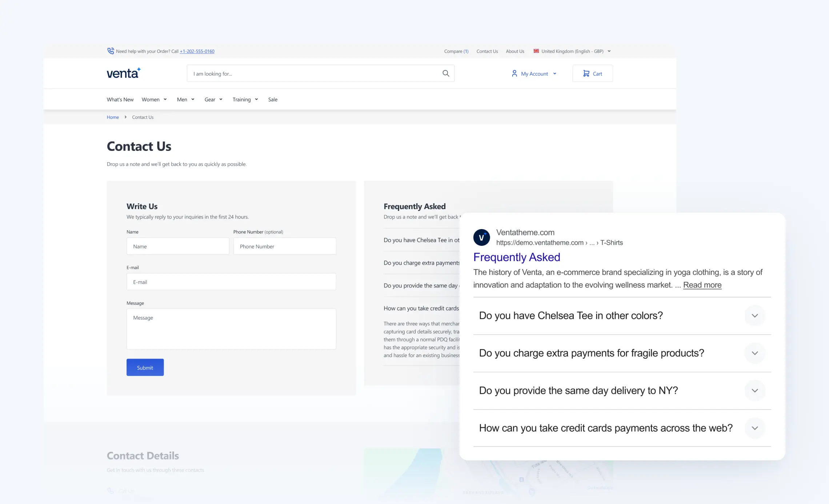
Task: Click the UK flag icon
Action: tap(536, 51)
